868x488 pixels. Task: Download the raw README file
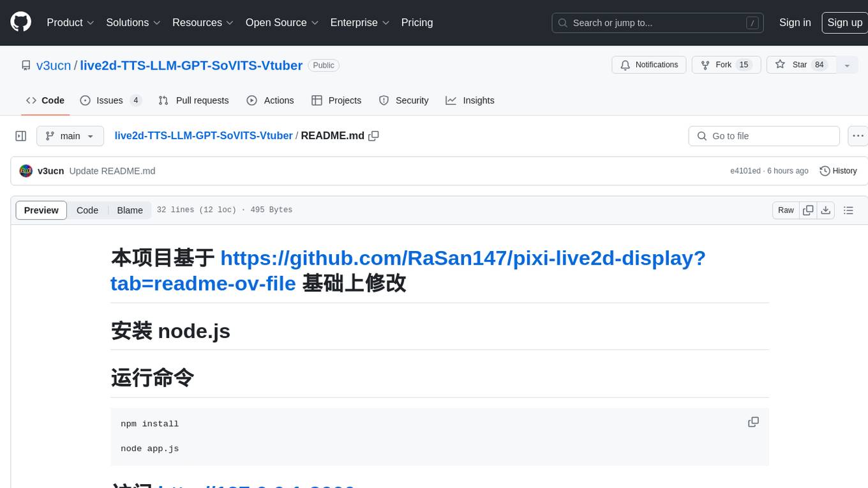click(825, 210)
